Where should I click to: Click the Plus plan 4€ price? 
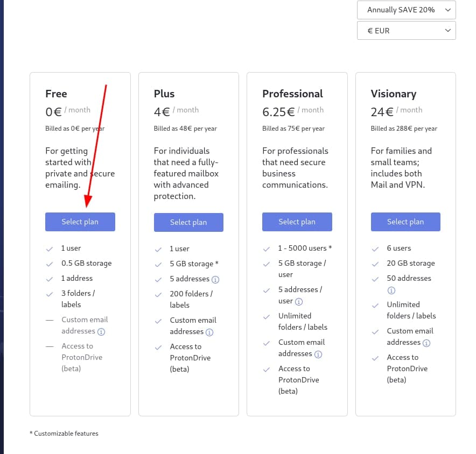point(162,112)
